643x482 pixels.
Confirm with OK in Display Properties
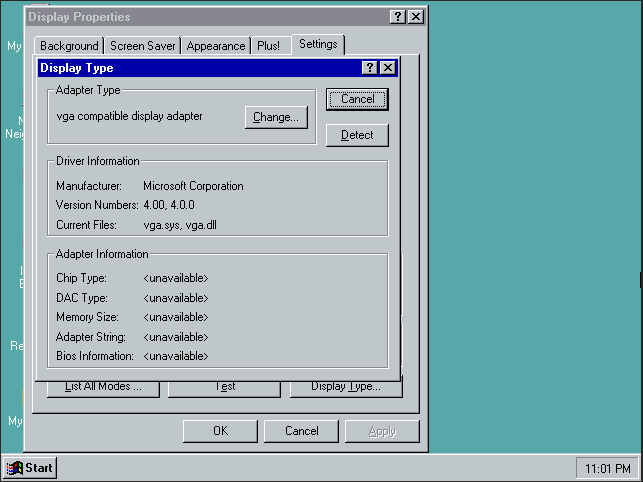tap(220, 431)
